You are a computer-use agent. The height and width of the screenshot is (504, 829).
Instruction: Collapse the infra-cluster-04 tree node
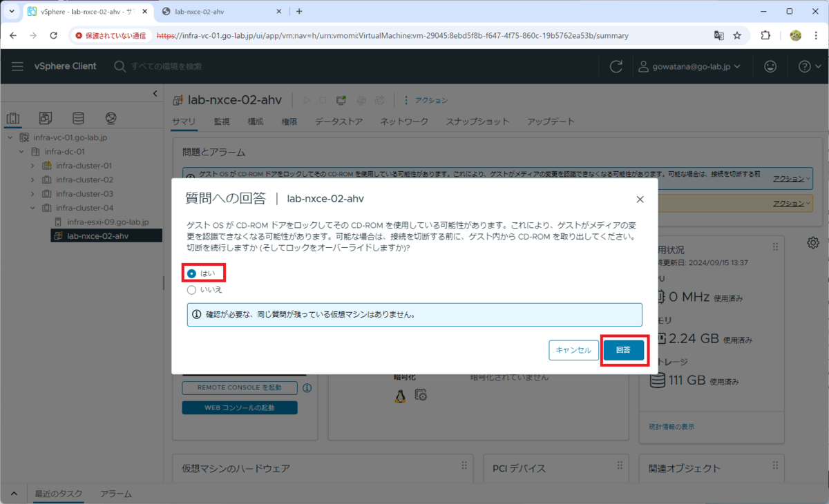pos(32,208)
